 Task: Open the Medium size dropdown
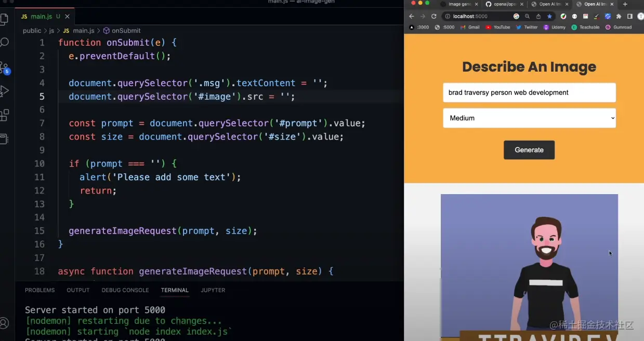529,118
